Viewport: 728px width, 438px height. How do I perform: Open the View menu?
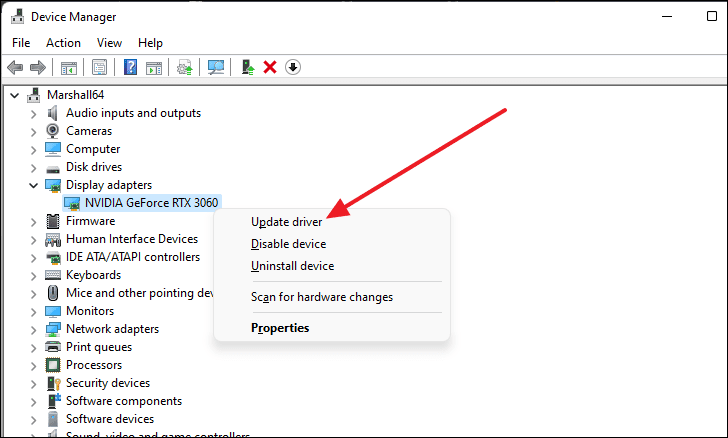[109, 43]
